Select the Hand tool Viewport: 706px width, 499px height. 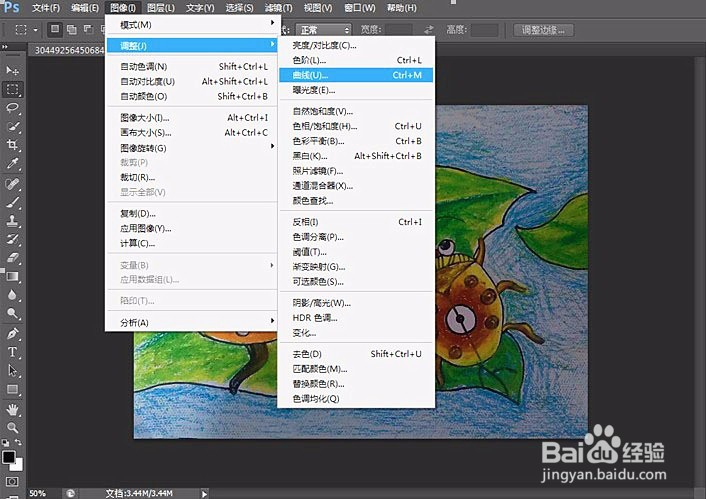point(12,409)
